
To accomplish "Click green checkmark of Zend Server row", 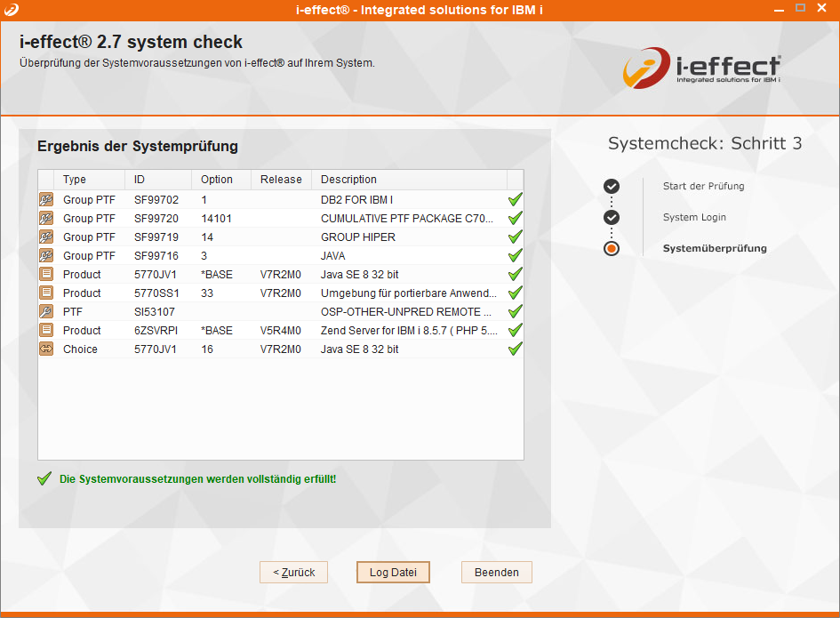I will tap(515, 330).
